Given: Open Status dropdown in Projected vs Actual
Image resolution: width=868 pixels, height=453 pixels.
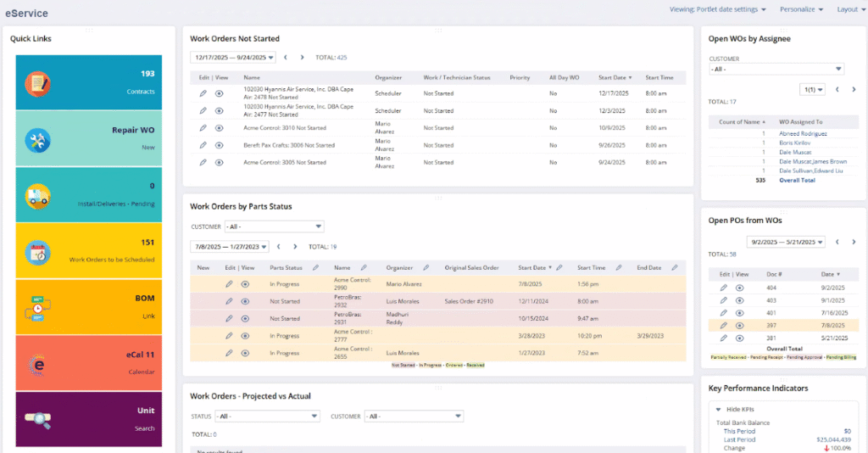Looking at the screenshot, I should tap(267, 417).
